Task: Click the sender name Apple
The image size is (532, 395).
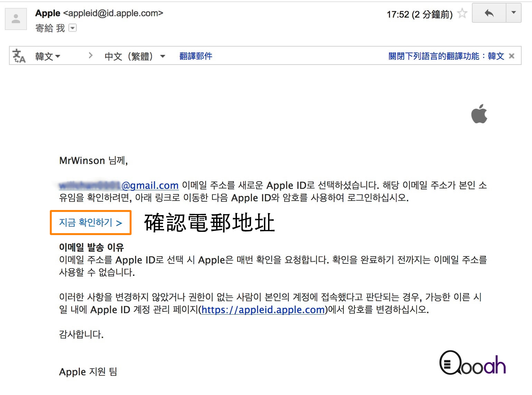Action: (x=48, y=13)
